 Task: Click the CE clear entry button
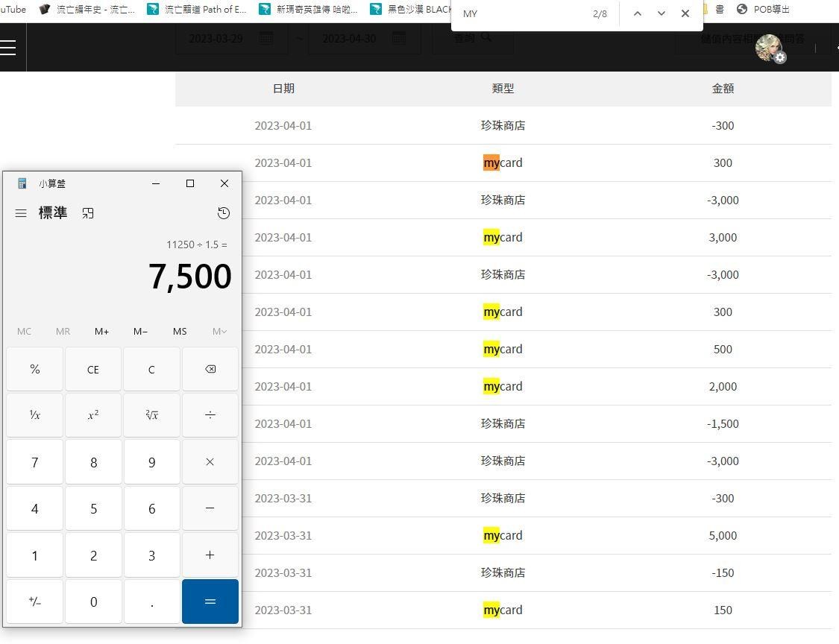tap(93, 369)
